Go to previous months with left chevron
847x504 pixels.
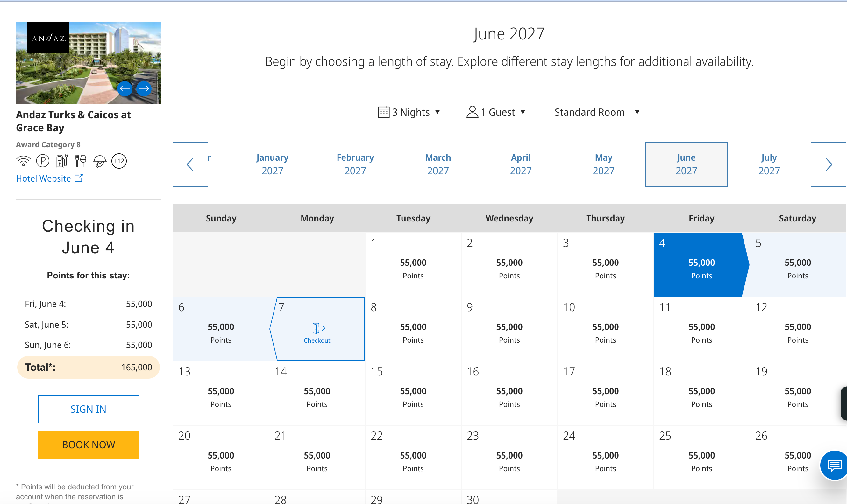pyautogui.click(x=190, y=164)
